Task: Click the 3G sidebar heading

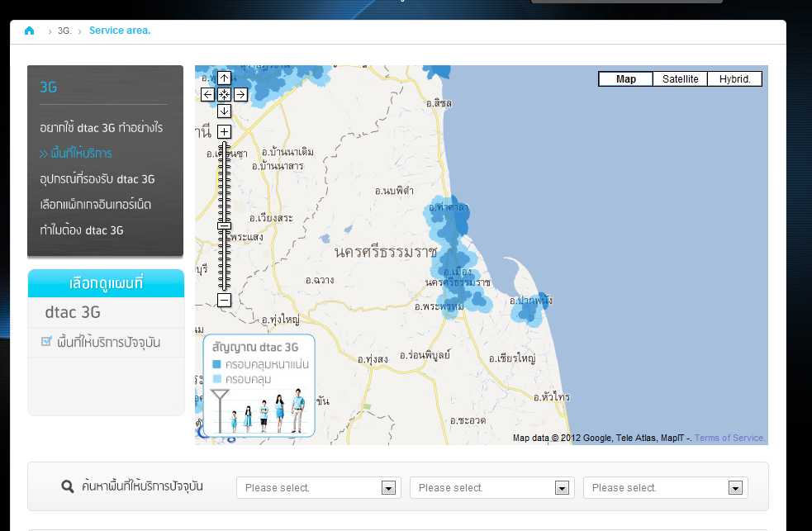Action: click(x=48, y=87)
